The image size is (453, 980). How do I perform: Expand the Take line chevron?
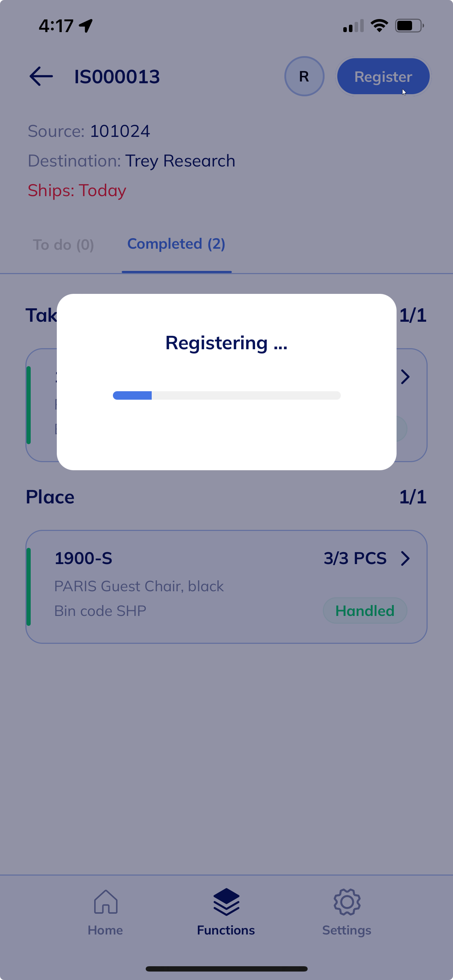click(405, 377)
